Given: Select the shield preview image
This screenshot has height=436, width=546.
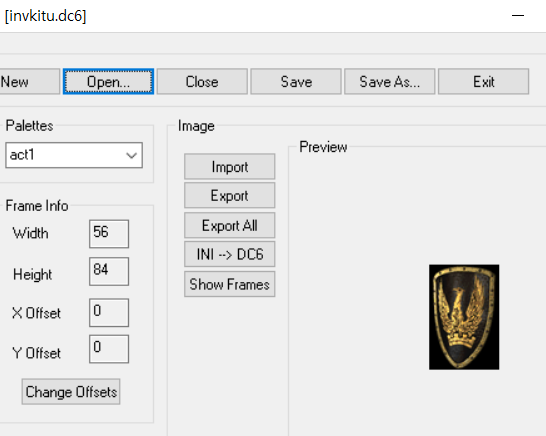Looking at the screenshot, I should [464, 317].
